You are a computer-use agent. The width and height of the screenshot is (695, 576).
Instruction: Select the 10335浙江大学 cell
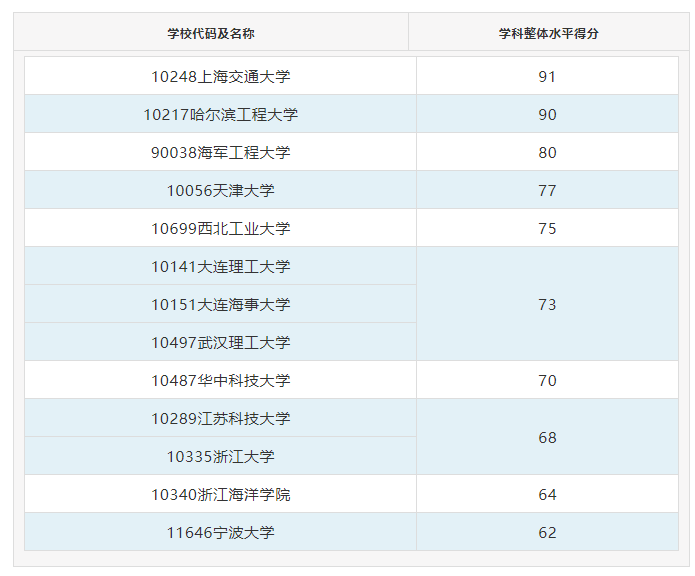tap(220, 456)
